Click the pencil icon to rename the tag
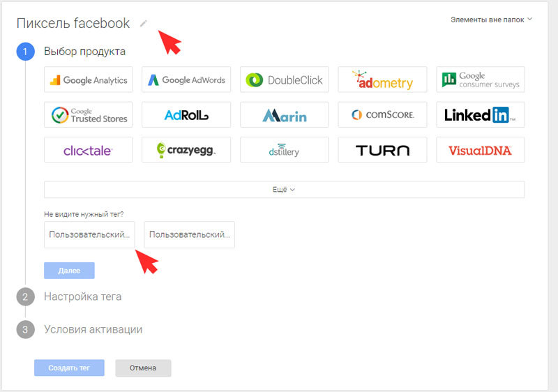Screen dimensions: 558x392 144,24
